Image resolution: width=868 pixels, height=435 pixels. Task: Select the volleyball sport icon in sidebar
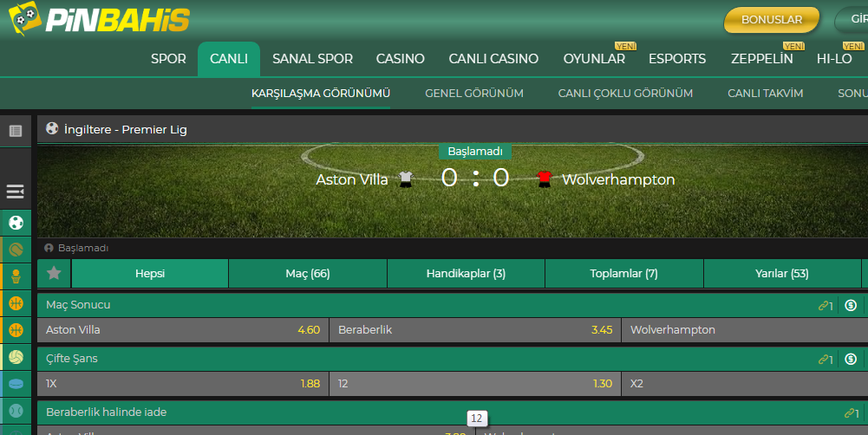(x=16, y=358)
